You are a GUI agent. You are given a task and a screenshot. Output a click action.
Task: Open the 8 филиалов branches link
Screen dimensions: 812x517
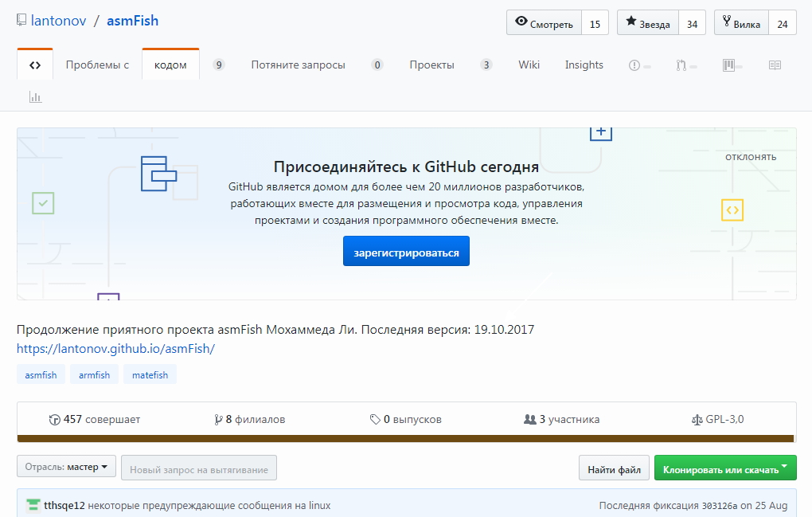click(250, 420)
